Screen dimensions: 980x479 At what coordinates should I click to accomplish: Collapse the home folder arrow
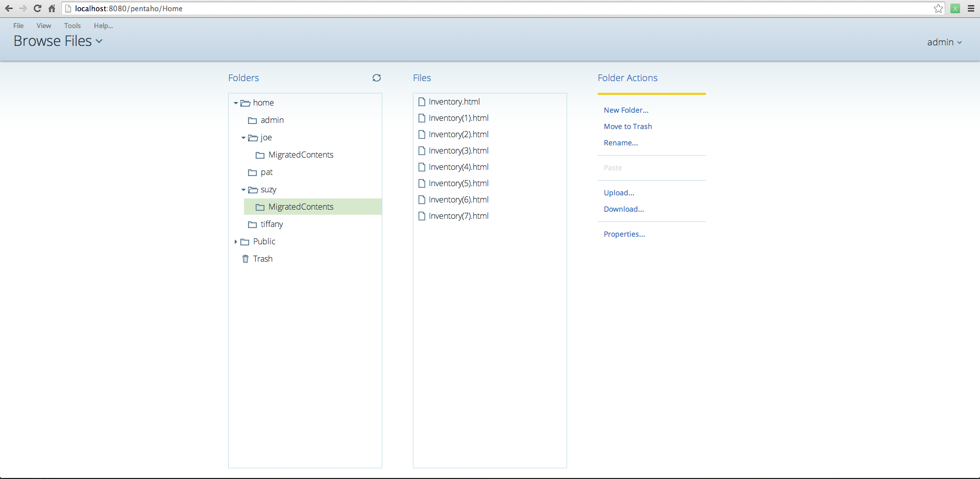click(236, 103)
